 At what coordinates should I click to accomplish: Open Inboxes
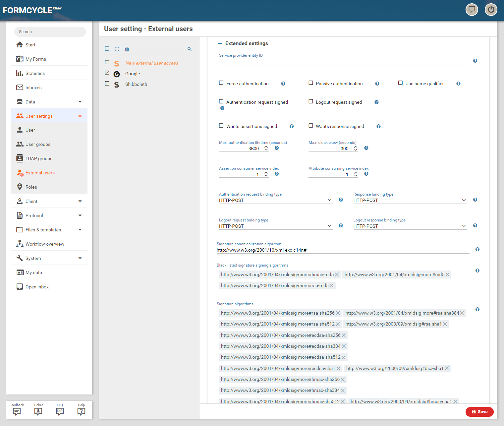pyautogui.click(x=49, y=88)
